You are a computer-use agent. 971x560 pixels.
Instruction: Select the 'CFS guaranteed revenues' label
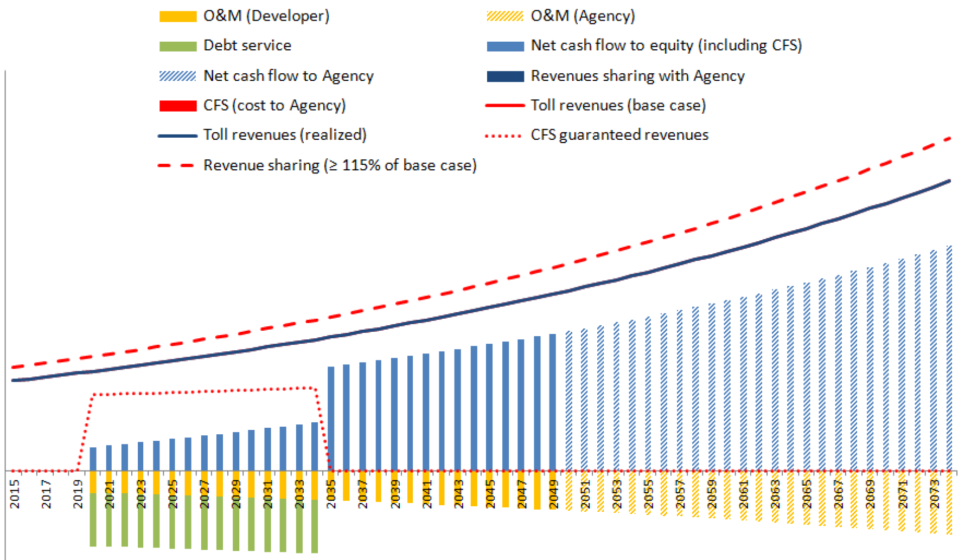tap(619, 135)
